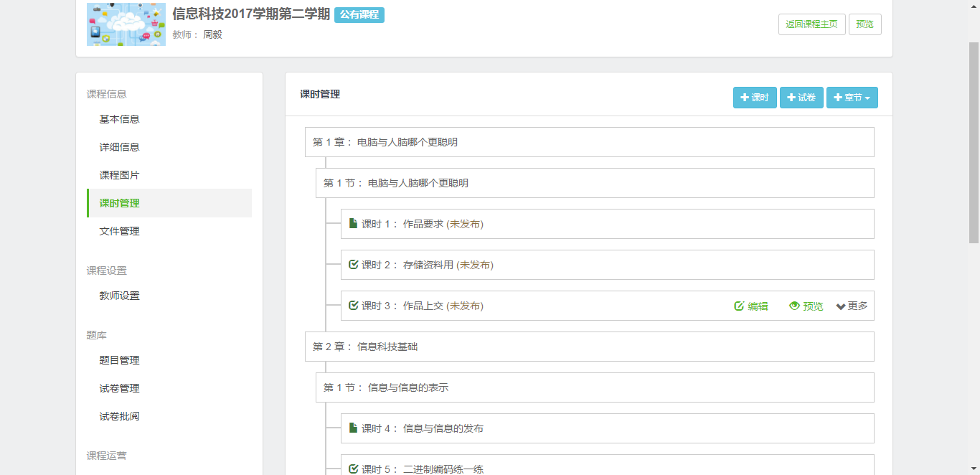Add a new test paper with 试卷 button
Screen dimensions: 980x475
[801, 98]
